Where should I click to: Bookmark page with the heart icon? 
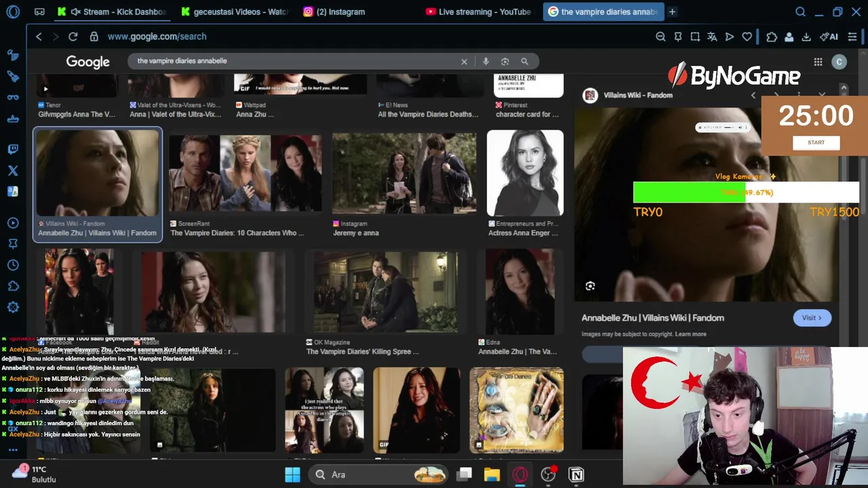[747, 37]
